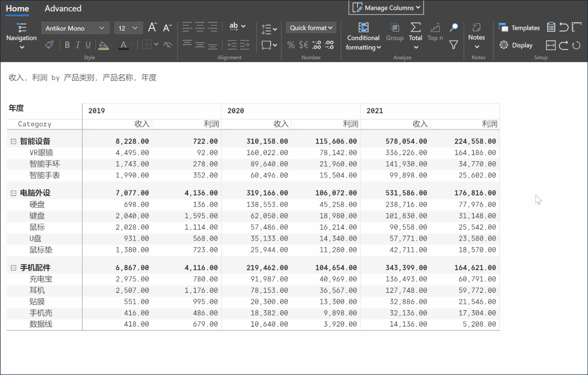Align text to vertical middle
Viewport: 588px width, 375px height.
[200, 45]
